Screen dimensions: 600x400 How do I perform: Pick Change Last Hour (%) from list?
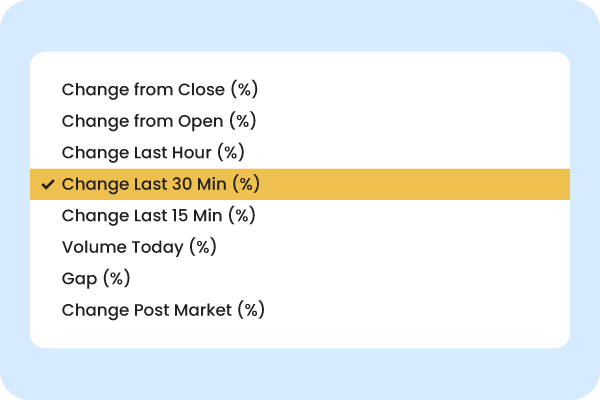[x=153, y=152]
